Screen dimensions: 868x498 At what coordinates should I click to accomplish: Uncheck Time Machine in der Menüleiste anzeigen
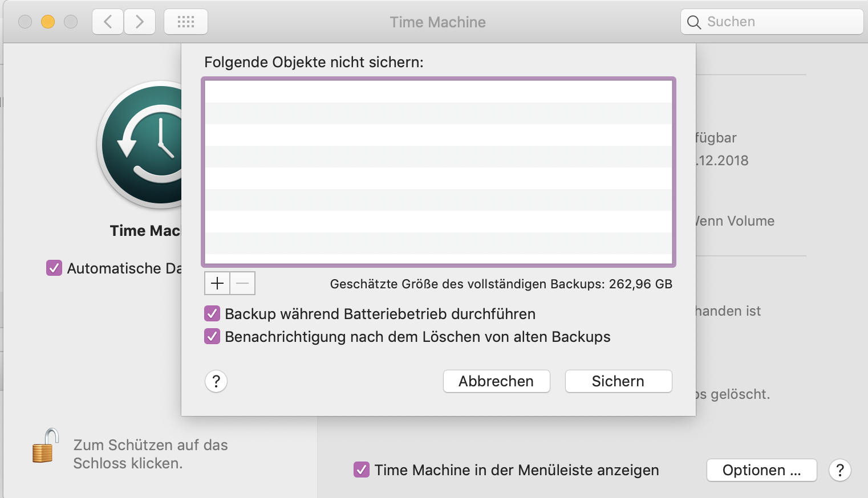pos(361,470)
